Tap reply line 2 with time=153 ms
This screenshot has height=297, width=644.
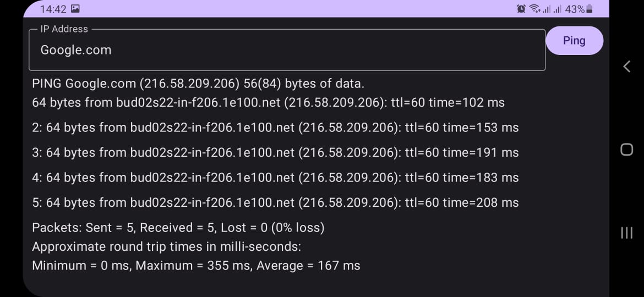pyautogui.click(x=275, y=128)
